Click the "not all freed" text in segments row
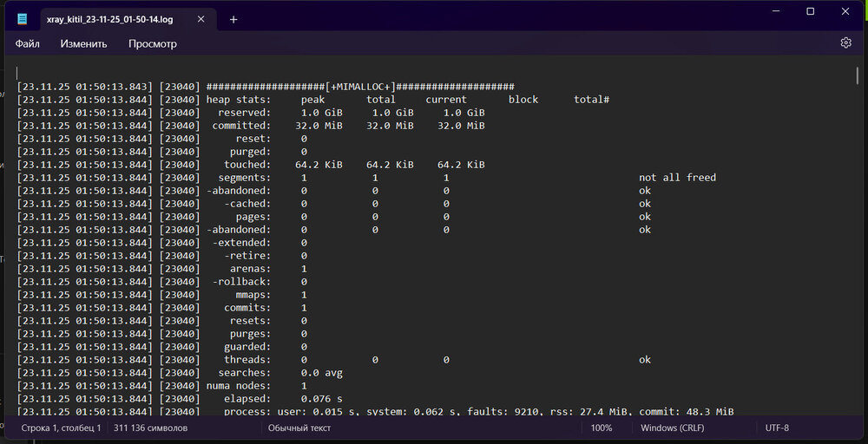 [x=677, y=178]
